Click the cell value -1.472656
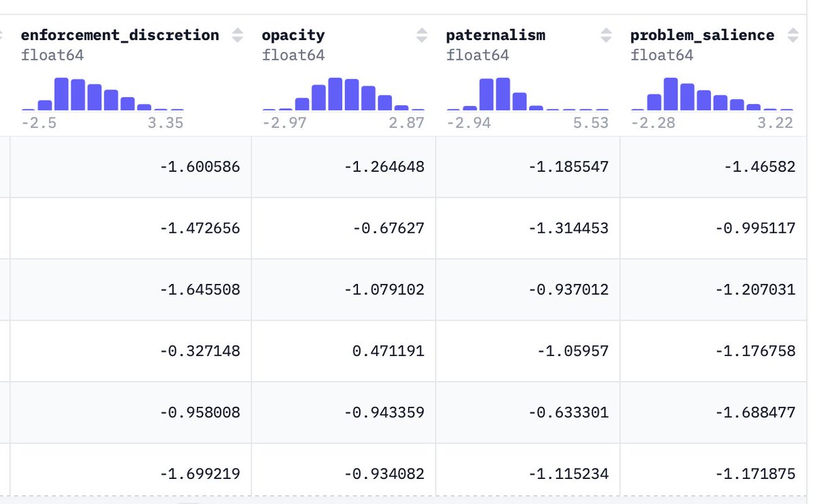Screen dimensions: 815x504 pyautogui.click(x=200, y=228)
